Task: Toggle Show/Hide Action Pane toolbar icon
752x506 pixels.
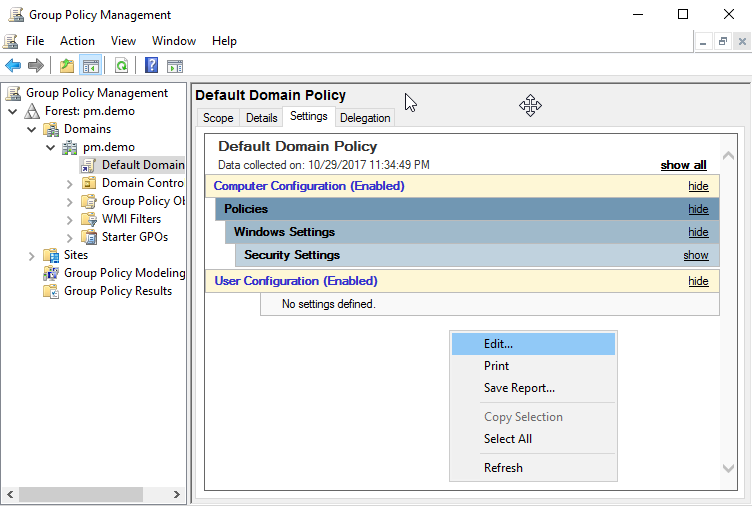Action: [175, 66]
